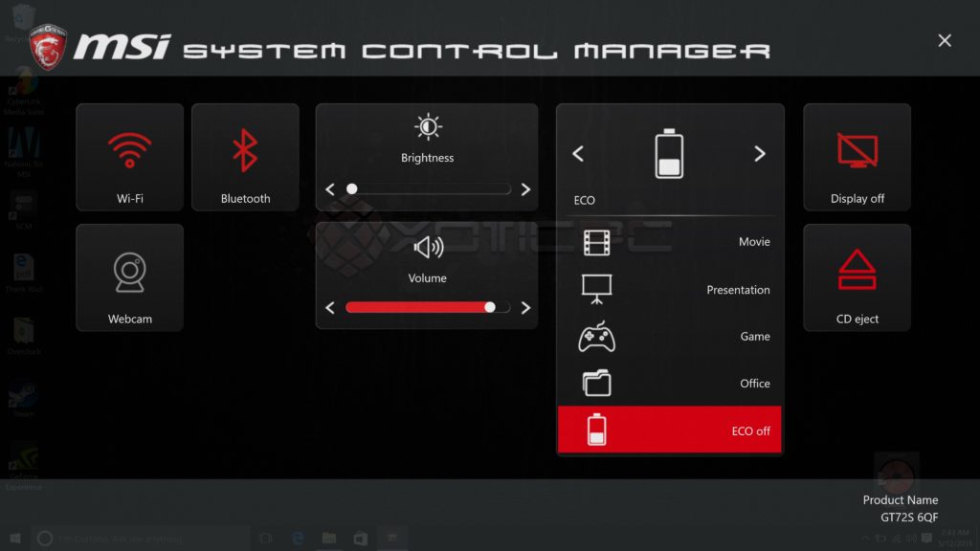Click the brightness slider track
980x551 pixels.
point(428,189)
